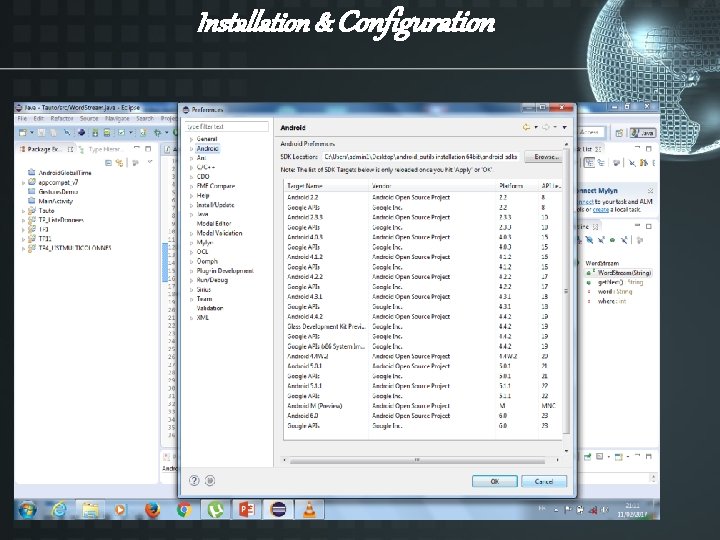
Task: Expand the Run/Debug preferences node
Action: (x=190, y=280)
